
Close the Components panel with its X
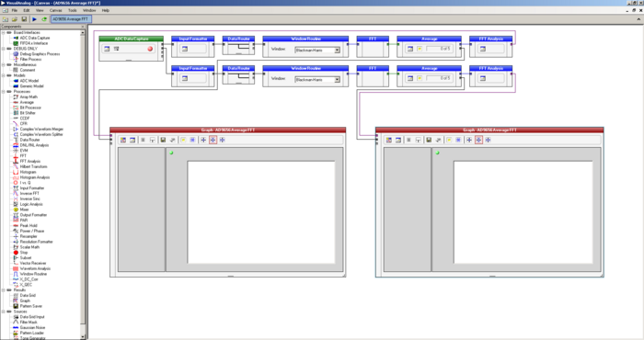(83, 27)
